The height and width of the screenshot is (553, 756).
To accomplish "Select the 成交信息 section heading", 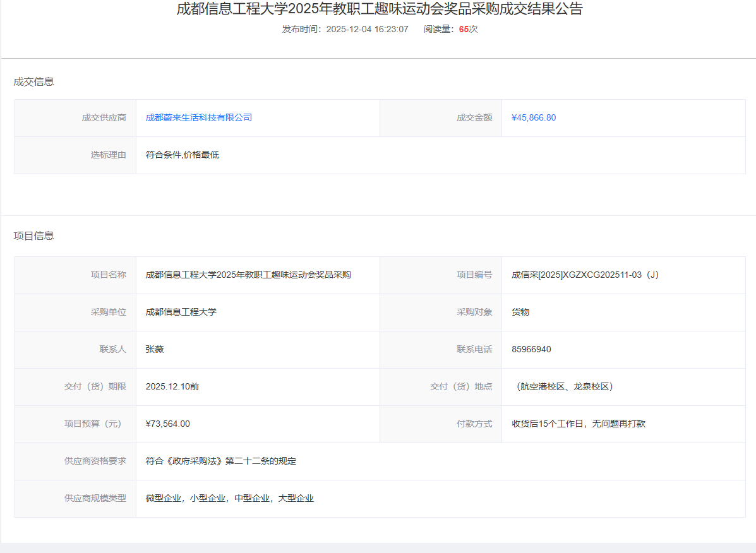I will coord(34,81).
